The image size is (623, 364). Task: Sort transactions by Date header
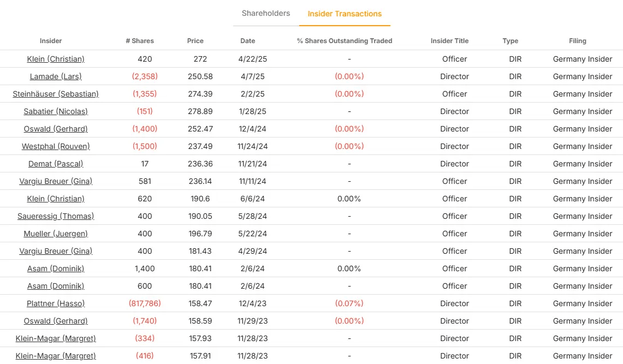pyautogui.click(x=247, y=40)
